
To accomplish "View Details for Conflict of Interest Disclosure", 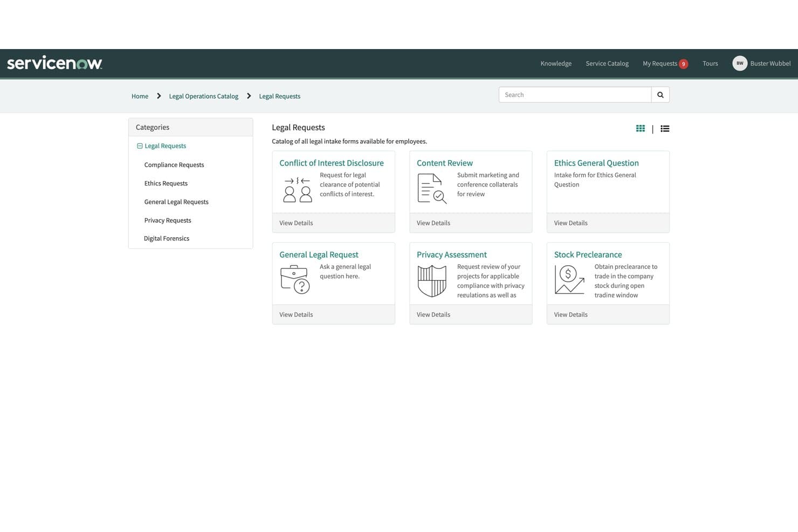I will [x=296, y=223].
